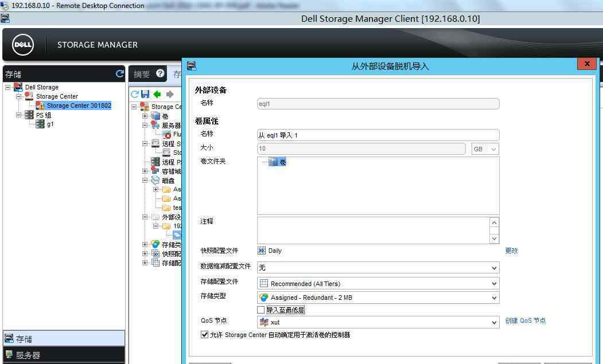This screenshot has width=603, height=364.
Task: Select 容错域 node in tree
Action: (x=171, y=171)
